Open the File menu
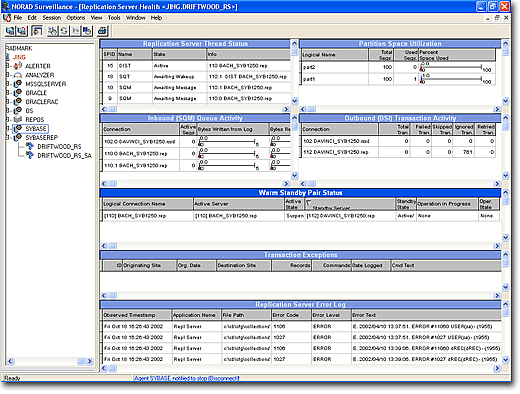Screen dimensions: 520x394 [18, 18]
